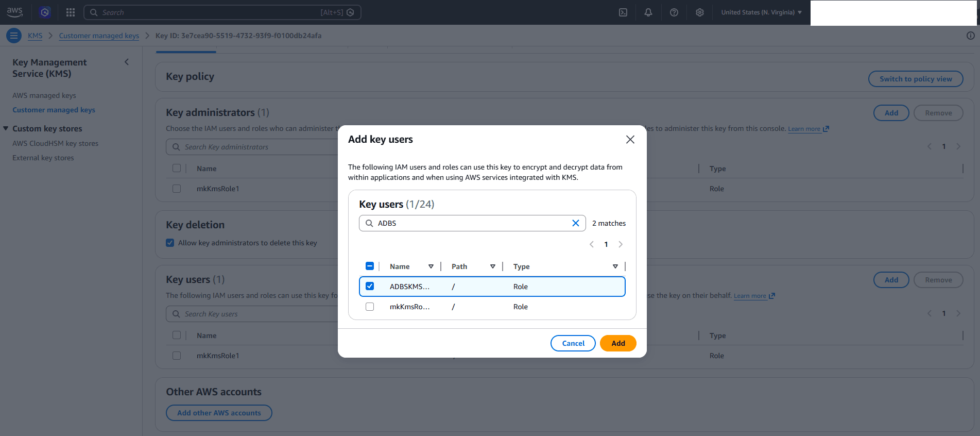The image size is (980, 436).
Task: Open the CloudShell icon in top bar
Action: [x=623, y=12]
